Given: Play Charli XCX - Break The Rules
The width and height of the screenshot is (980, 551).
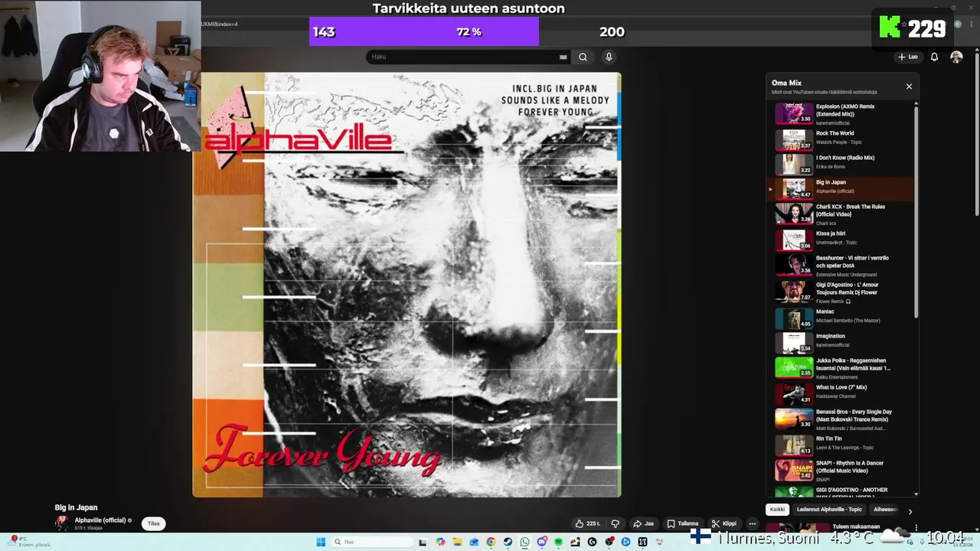Looking at the screenshot, I should (x=841, y=214).
